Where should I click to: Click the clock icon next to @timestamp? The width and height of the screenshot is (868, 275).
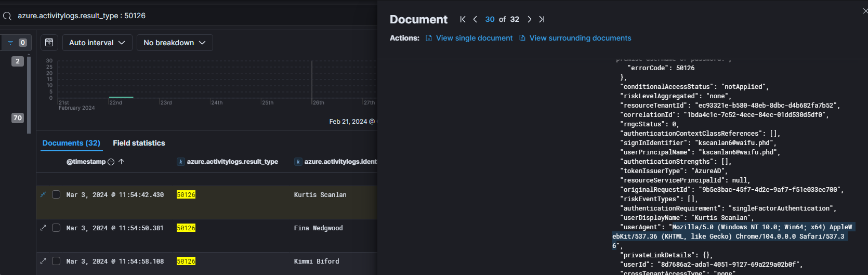111,162
